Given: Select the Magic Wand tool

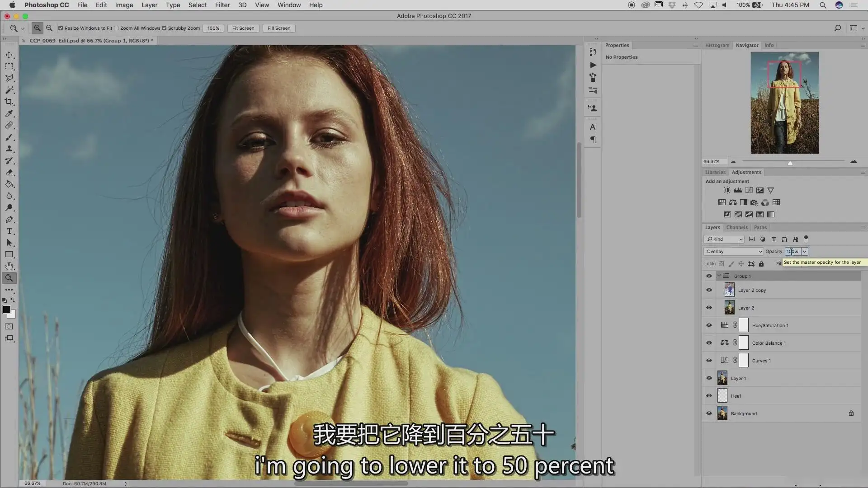Looking at the screenshot, I should 9,90.
